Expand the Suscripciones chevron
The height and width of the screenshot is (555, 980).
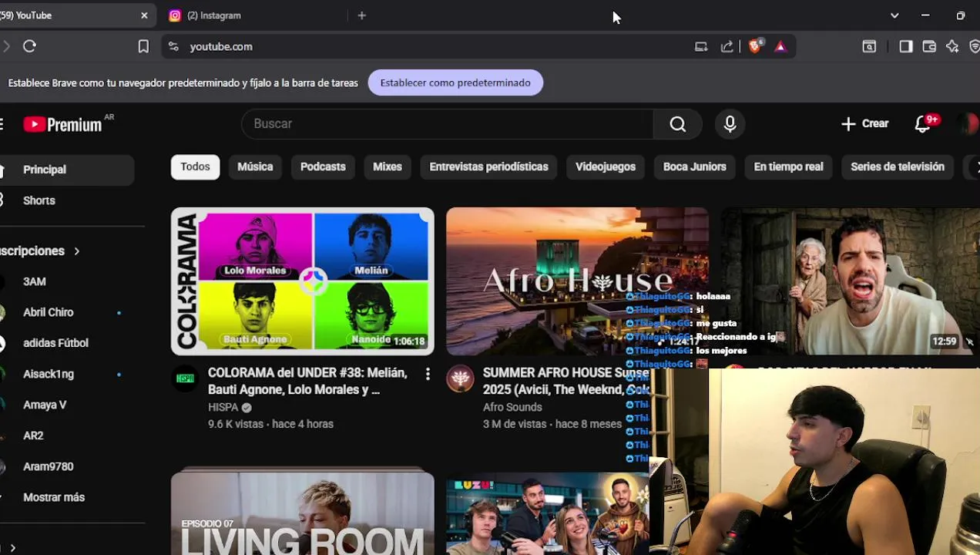tap(76, 251)
